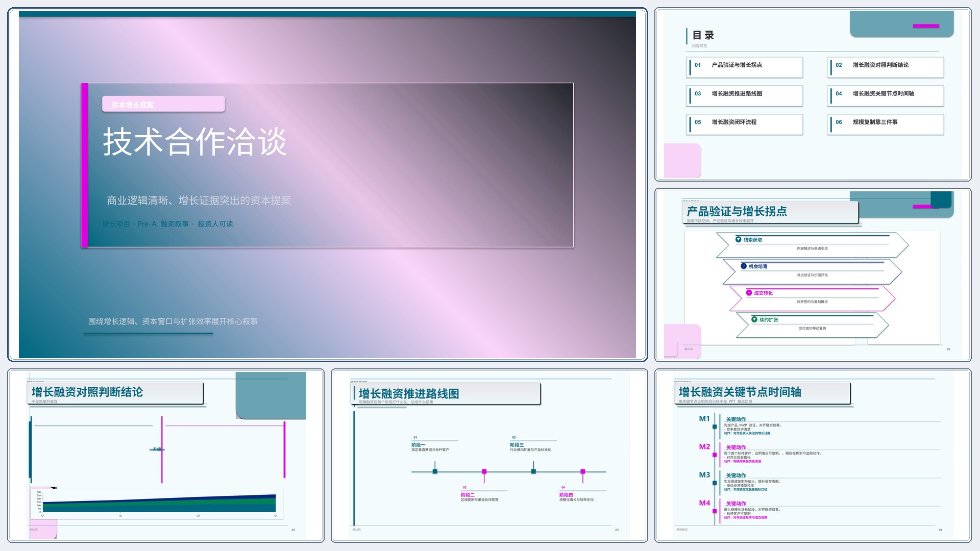The height and width of the screenshot is (551, 980).
Task: Open the 增长融资关键节点时间轴 slide thumbnail
Action: (x=813, y=456)
